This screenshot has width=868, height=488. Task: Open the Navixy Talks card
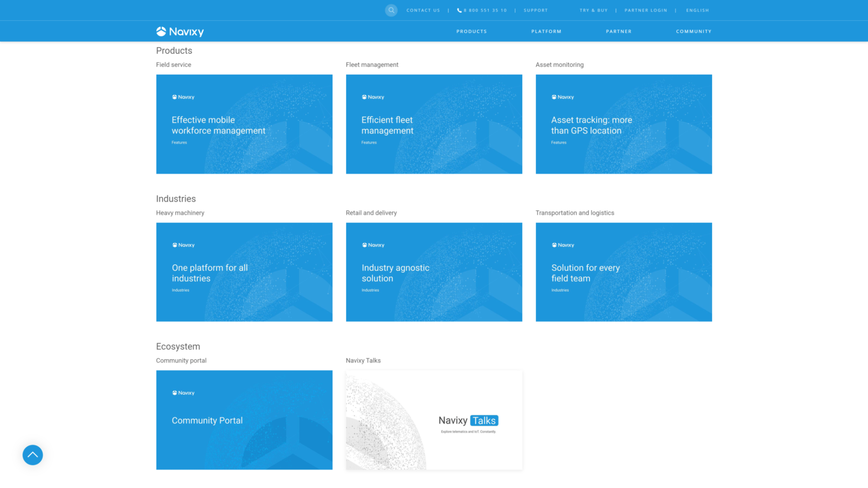click(434, 420)
